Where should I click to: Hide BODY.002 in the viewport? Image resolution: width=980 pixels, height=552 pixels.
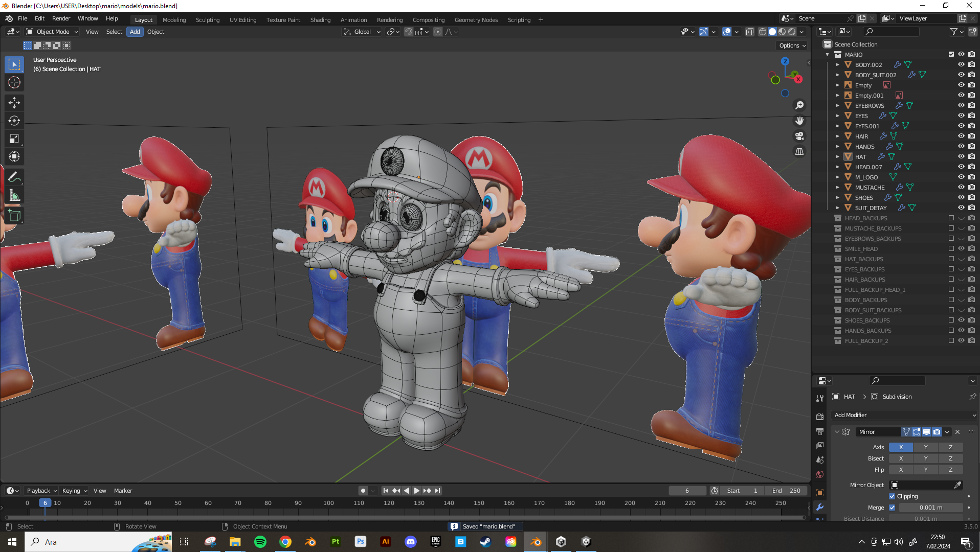click(961, 64)
